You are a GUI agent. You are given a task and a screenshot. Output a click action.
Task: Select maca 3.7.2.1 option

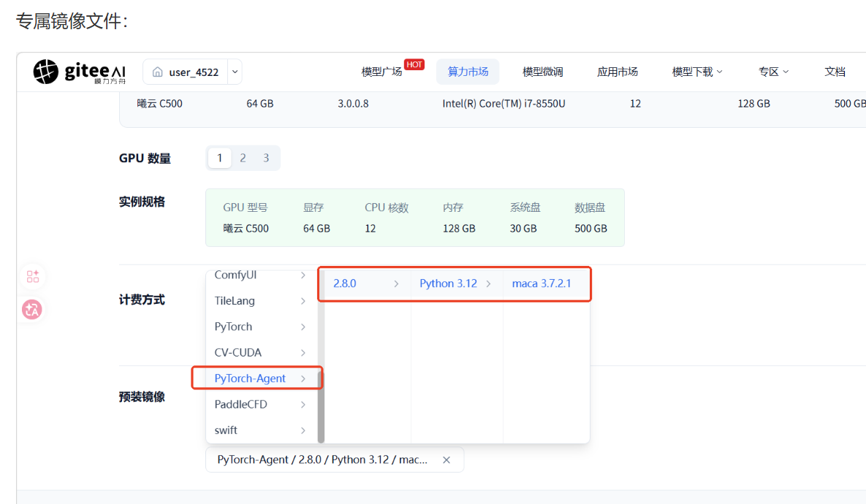coord(546,283)
